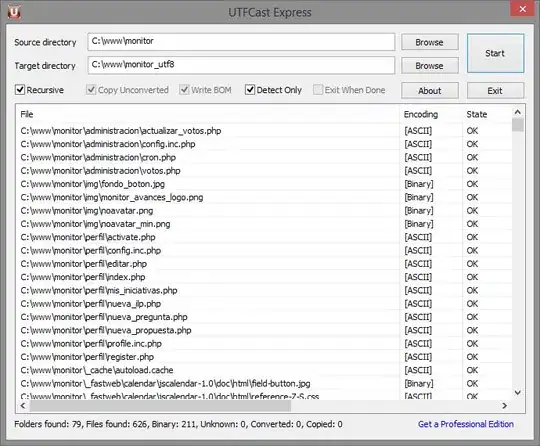Open the Get a Professional Edition link
The width and height of the screenshot is (540, 446).
tap(466, 424)
